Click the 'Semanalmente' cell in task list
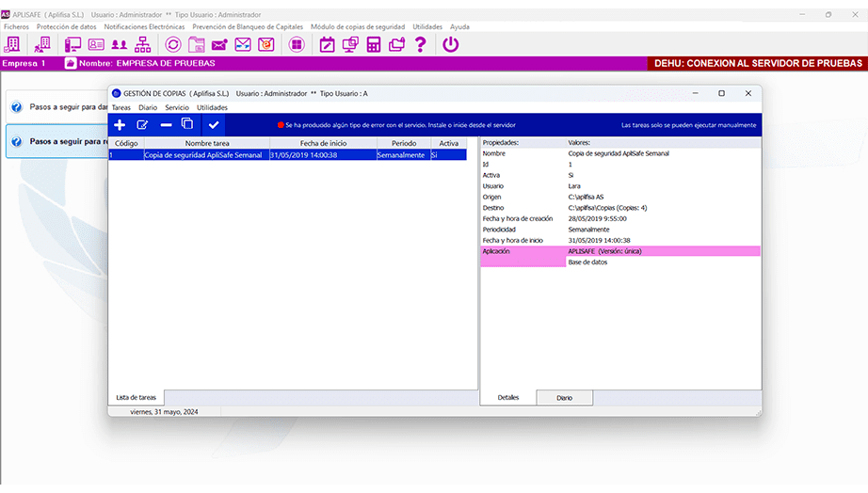This screenshot has width=868, height=493. 404,155
